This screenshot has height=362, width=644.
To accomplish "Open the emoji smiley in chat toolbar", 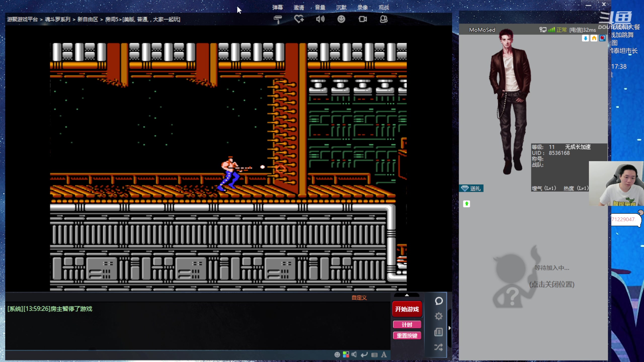I will [x=337, y=354].
